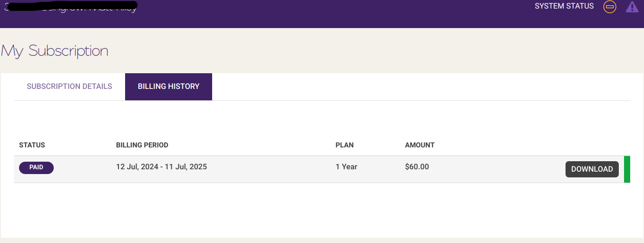Click the AMOUNT column header
The height and width of the screenshot is (243, 644).
click(x=420, y=145)
